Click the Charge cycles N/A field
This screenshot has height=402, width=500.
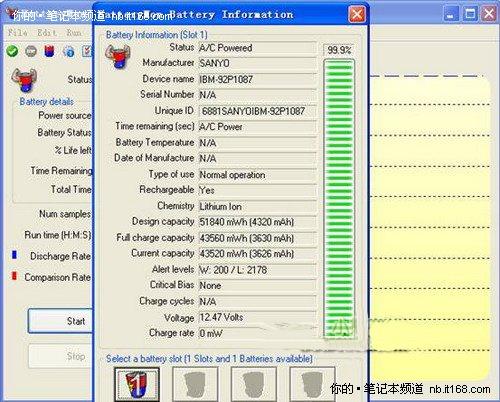pos(257,301)
